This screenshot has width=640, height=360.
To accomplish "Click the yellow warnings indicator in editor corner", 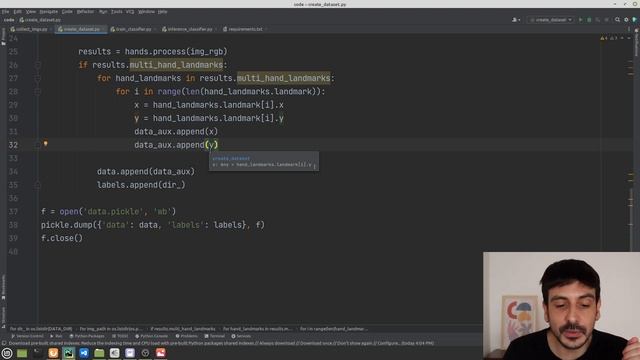I will (604, 38).
